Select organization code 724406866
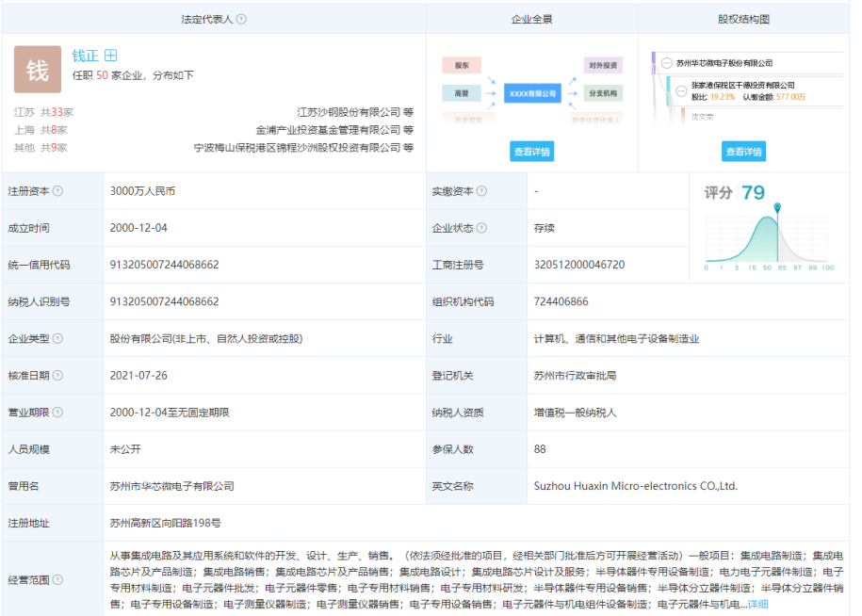The width and height of the screenshot is (862, 616). (561, 301)
